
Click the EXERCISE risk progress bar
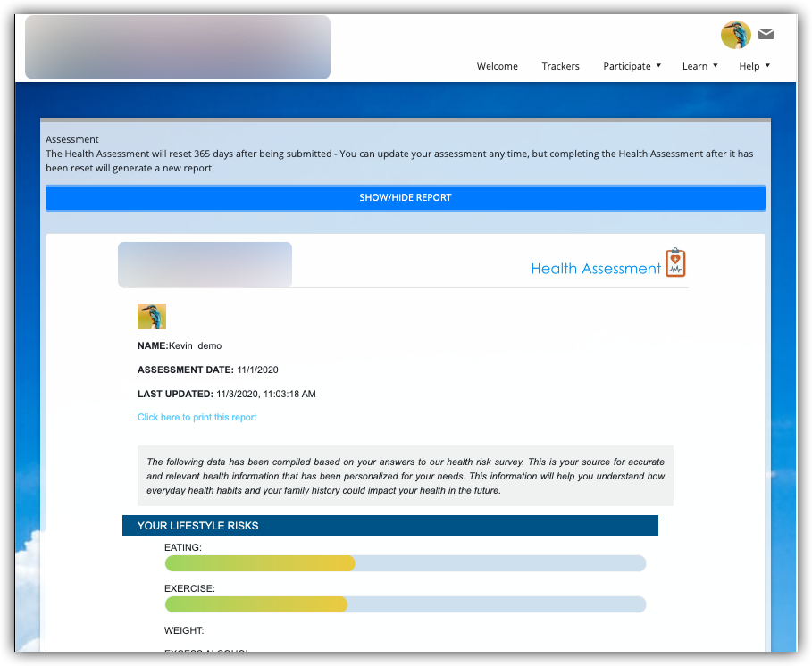point(406,604)
